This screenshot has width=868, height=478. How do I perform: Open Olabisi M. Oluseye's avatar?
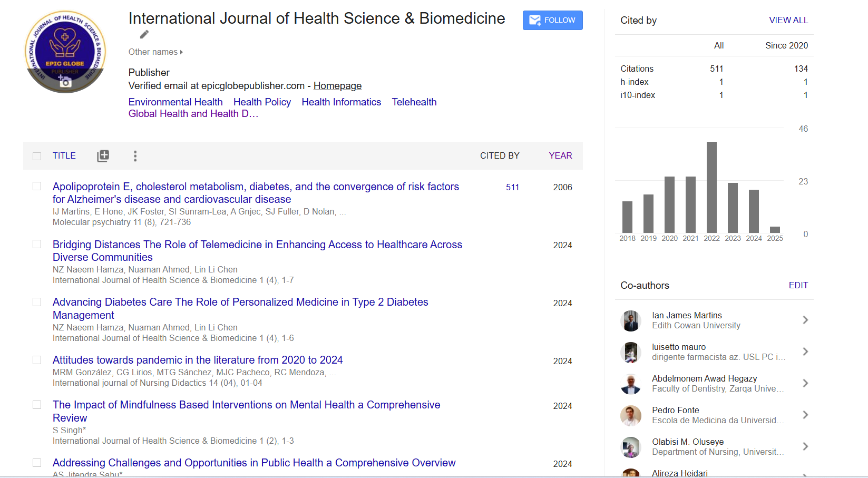(x=631, y=447)
